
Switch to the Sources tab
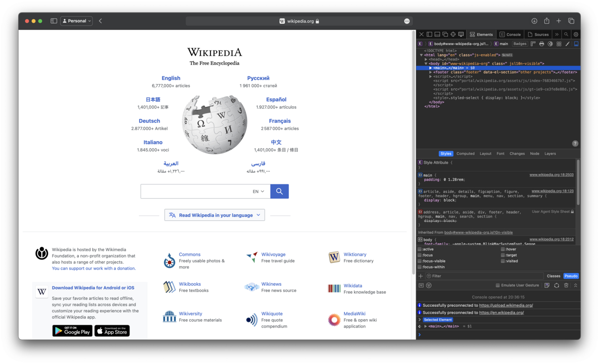538,34
